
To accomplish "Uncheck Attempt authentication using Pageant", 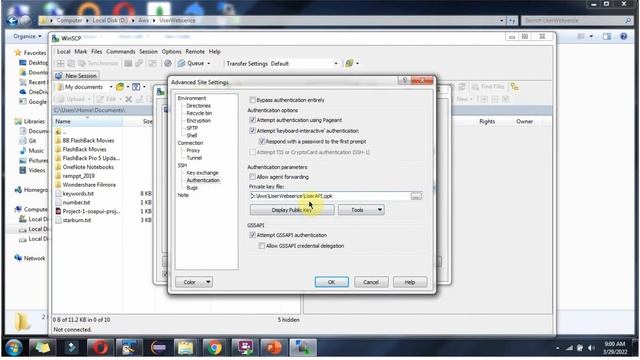I will 253,120.
